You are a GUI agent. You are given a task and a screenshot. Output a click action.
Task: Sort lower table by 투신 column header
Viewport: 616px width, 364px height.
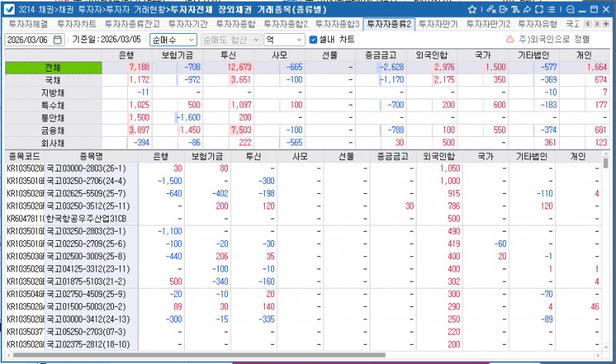pos(253,156)
